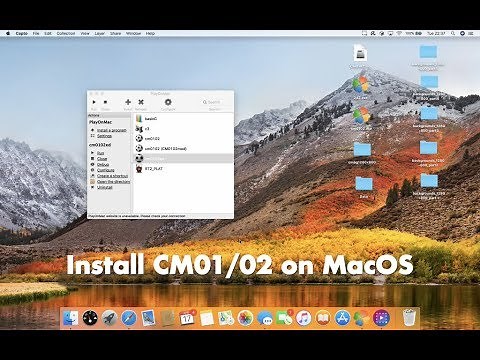Click the 'Install a program' link
480x360 pixels.
click(x=112, y=130)
